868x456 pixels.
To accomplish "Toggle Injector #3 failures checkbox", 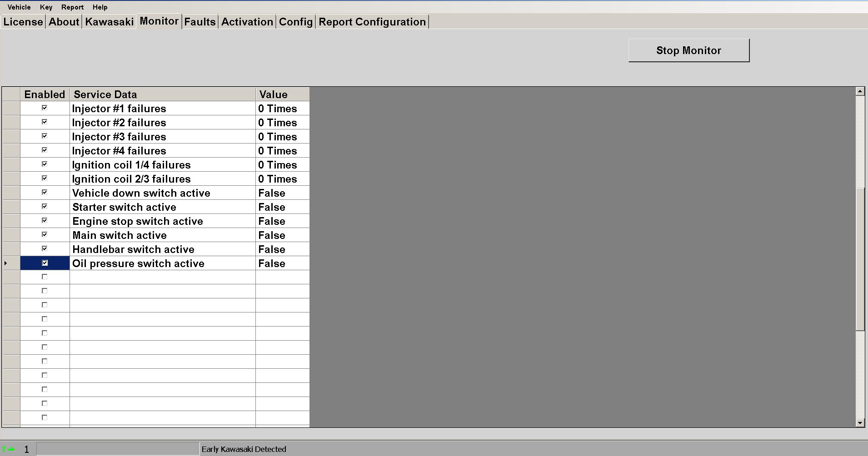I will pyautogui.click(x=45, y=136).
